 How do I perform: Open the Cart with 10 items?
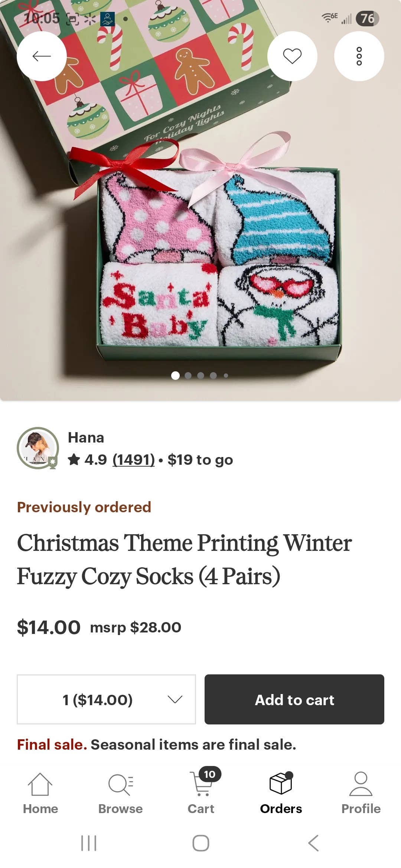pos(201,793)
